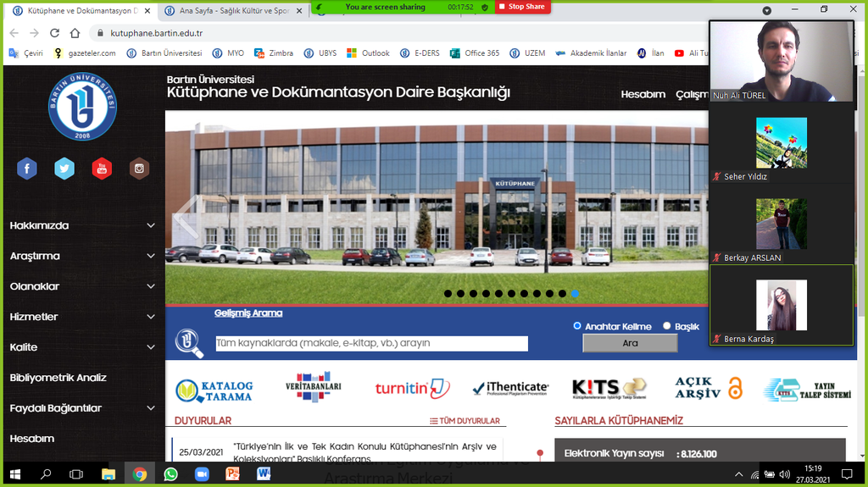Open UBYS bookmark
868x487 pixels.
point(320,53)
